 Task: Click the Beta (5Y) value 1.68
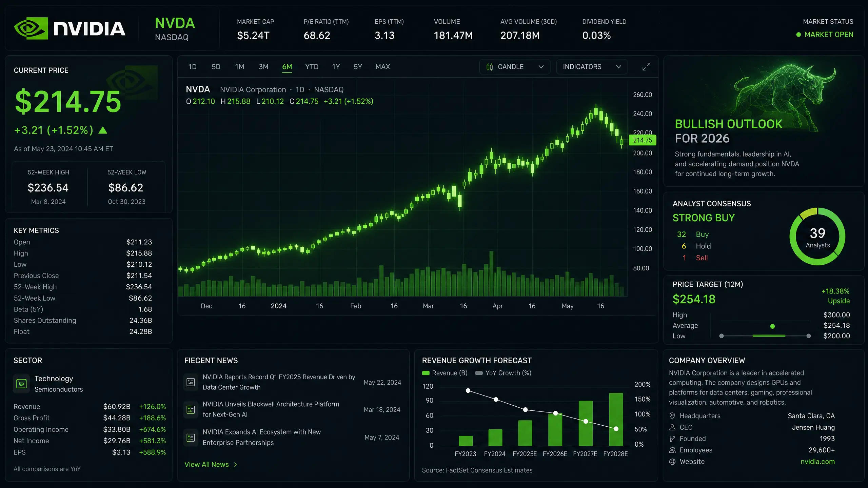(x=145, y=309)
